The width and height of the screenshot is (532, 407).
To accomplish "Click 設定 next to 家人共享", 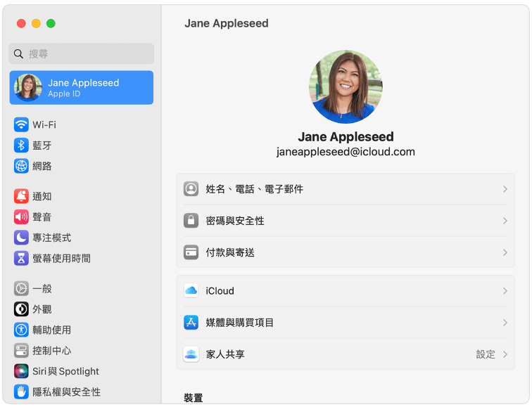I will coord(486,354).
